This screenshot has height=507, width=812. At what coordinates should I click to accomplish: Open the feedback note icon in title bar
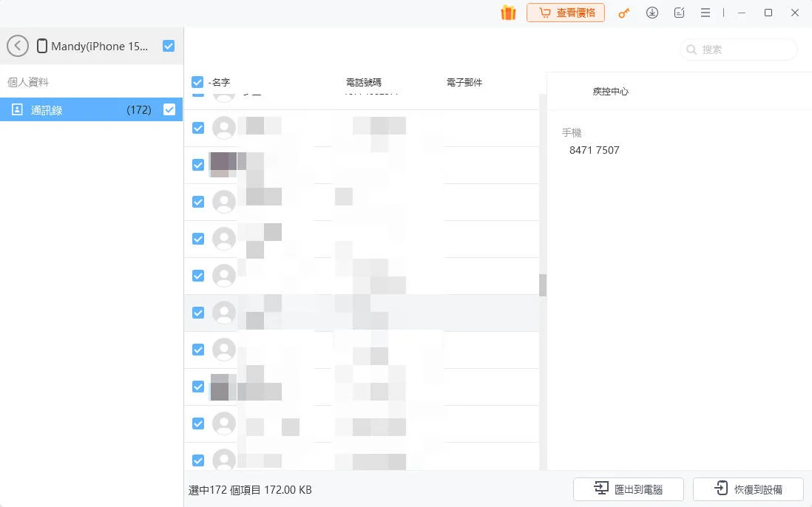(679, 13)
